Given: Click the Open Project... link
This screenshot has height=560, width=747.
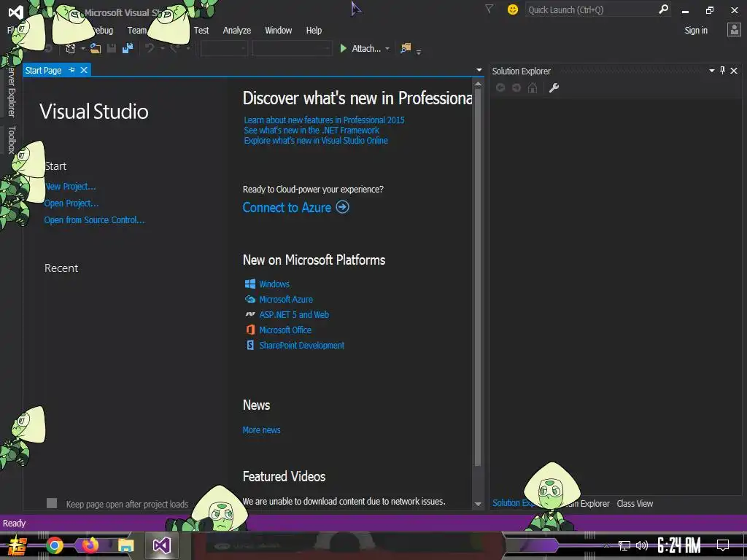Looking at the screenshot, I should pos(71,203).
